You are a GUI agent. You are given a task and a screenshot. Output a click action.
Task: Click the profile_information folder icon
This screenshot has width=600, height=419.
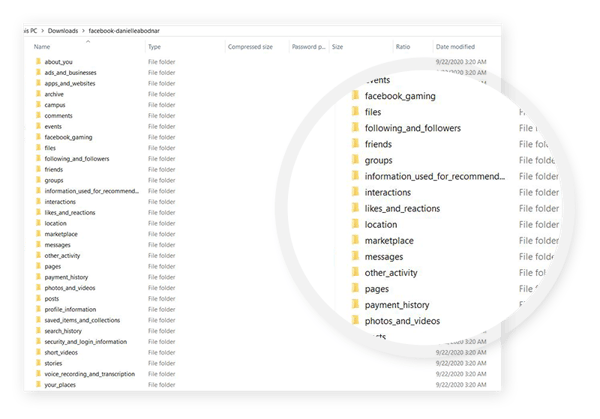(38, 309)
